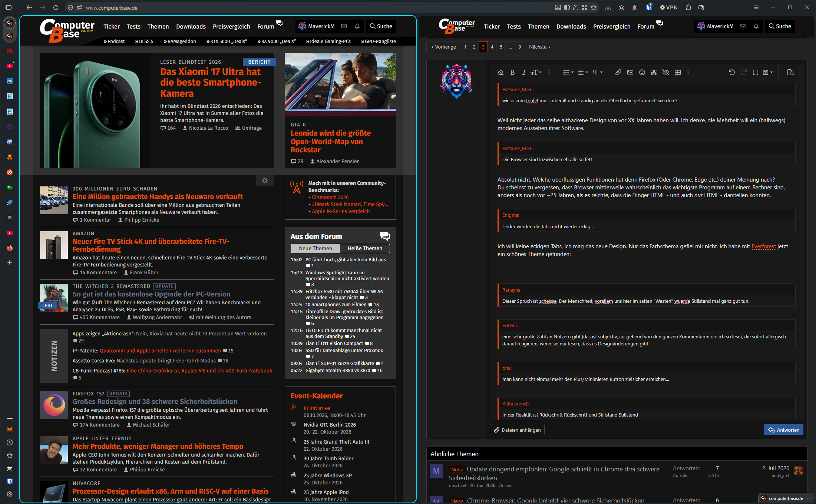Open the browser extensions puzzle icon
Screen dimensions: 816x504
click(688, 7)
